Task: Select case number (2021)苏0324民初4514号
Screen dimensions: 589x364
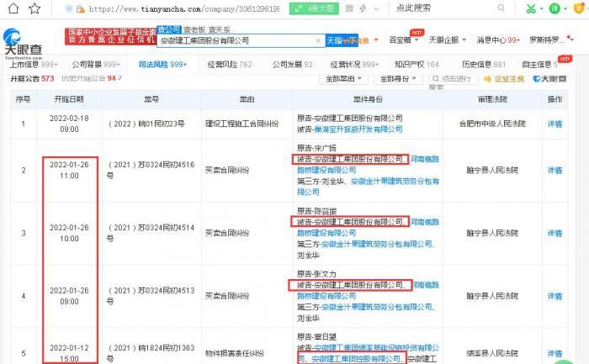Action: pos(151,233)
